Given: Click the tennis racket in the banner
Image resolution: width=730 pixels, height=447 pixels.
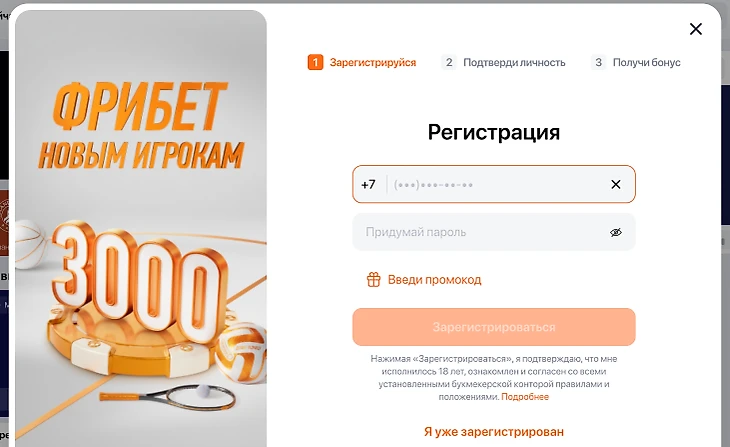Looking at the screenshot, I should [168, 397].
